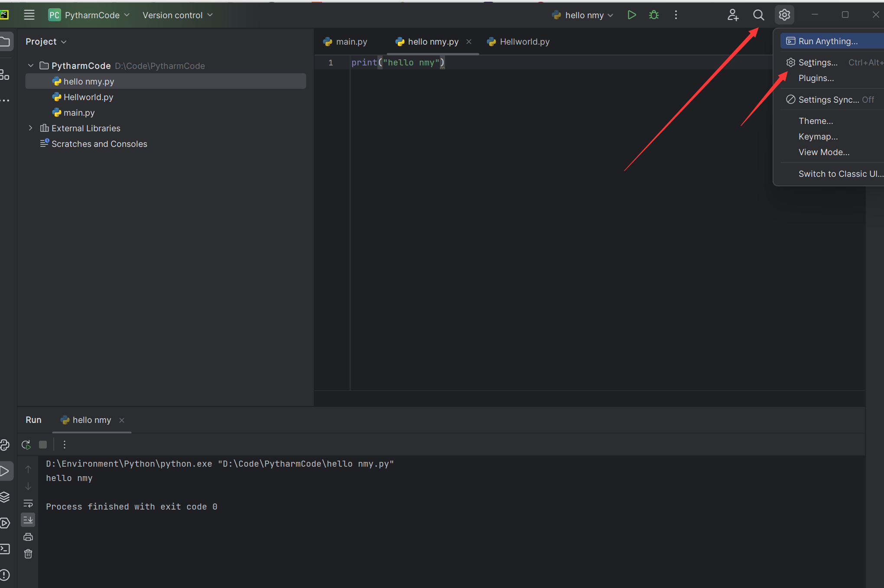
Task: Open the Python Packages layers icon
Action: 5,497
